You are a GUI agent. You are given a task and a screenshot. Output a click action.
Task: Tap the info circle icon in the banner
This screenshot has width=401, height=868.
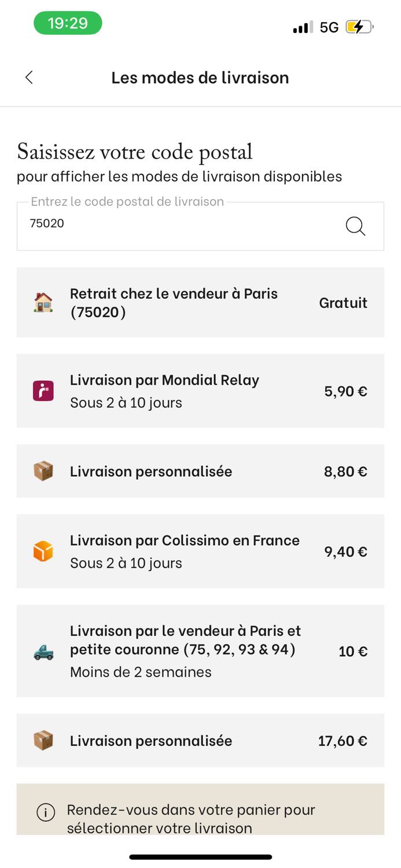click(x=46, y=812)
